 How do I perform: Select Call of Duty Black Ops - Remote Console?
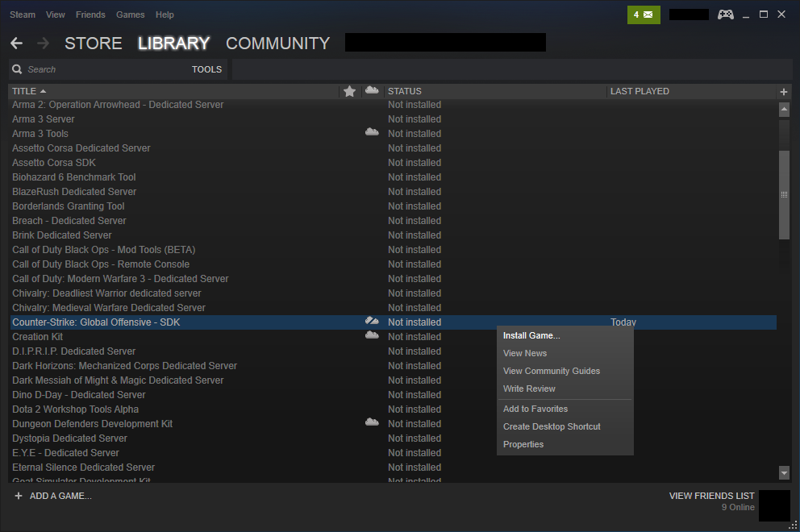coord(101,264)
